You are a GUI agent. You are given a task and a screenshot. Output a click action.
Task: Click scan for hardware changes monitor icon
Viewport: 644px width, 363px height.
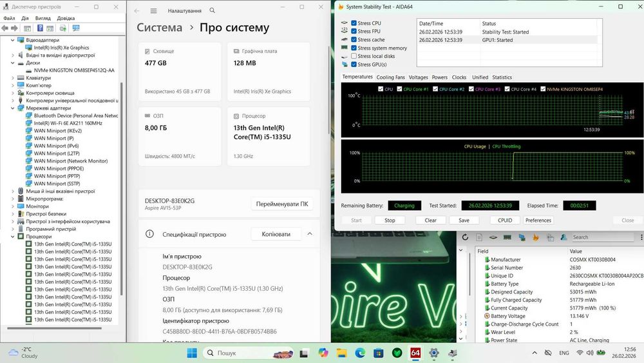click(x=76, y=28)
